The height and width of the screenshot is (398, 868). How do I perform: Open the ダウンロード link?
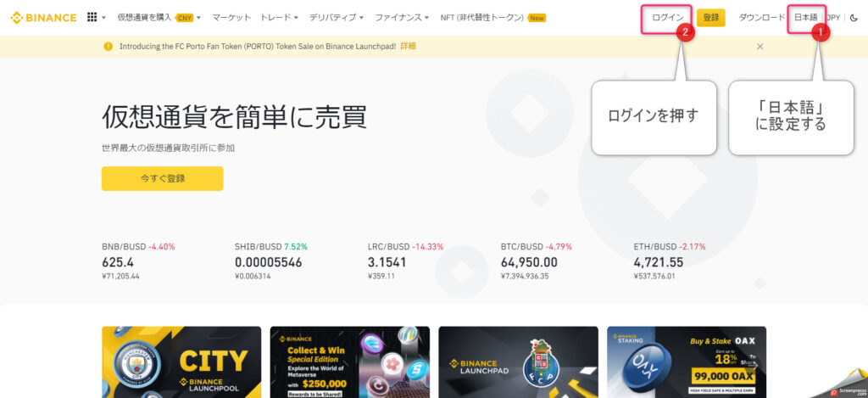click(x=762, y=18)
